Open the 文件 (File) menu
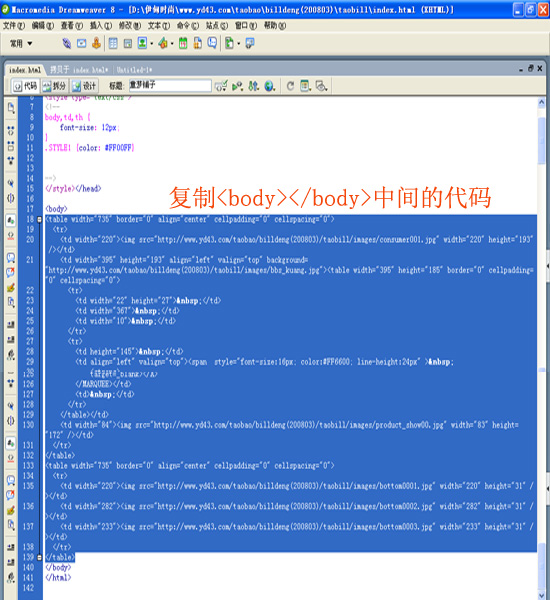The width and height of the screenshot is (550, 600). (14, 26)
